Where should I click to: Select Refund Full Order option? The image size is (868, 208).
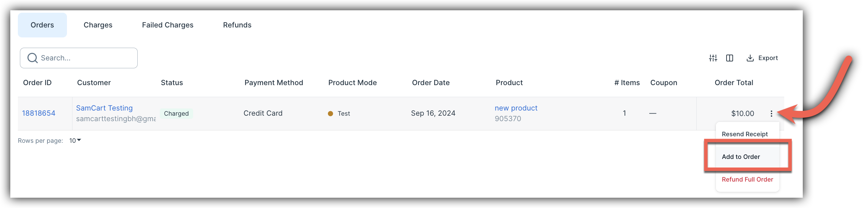pyautogui.click(x=747, y=180)
